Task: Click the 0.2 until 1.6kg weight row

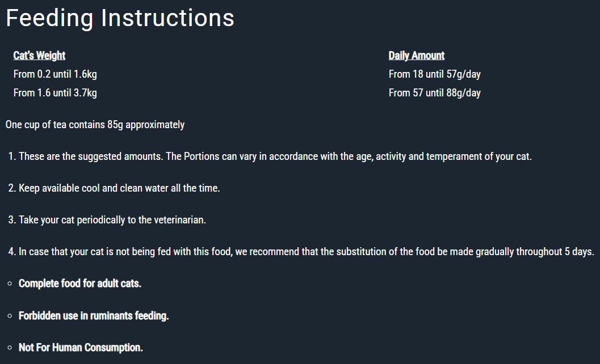Action: pyautogui.click(x=55, y=74)
